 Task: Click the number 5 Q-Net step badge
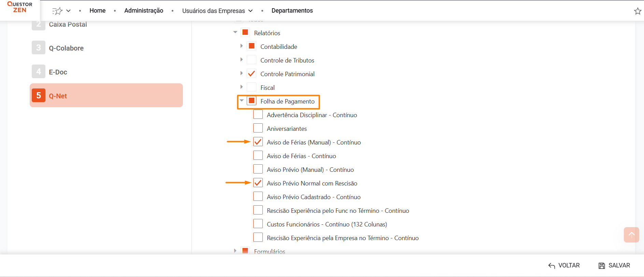[39, 96]
